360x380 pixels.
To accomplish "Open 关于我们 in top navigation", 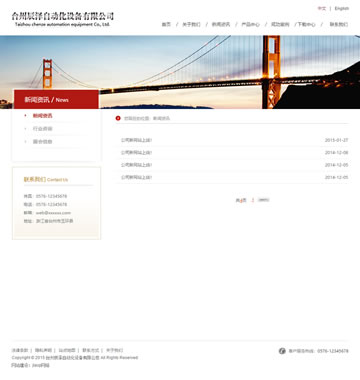I will pyautogui.click(x=191, y=24).
